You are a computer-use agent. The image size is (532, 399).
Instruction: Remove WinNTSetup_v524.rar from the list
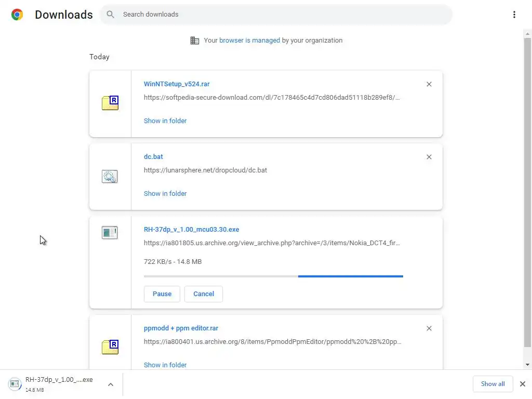coord(429,84)
